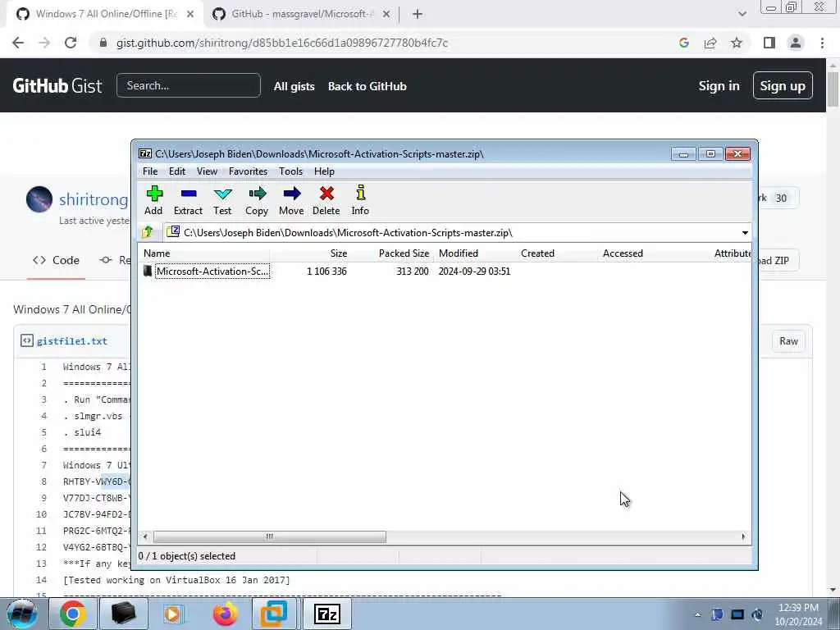The width and height of the screenshot is (840, 630).
Task: Expand the 7-Zip address path dropdown
Action: (745, 232)
